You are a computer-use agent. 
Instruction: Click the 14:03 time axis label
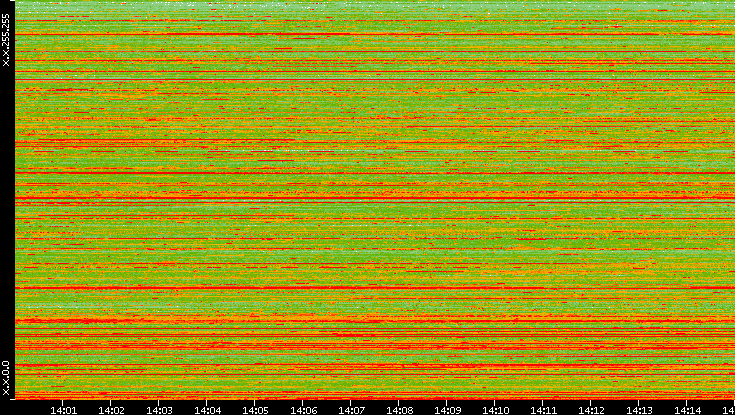159,410
